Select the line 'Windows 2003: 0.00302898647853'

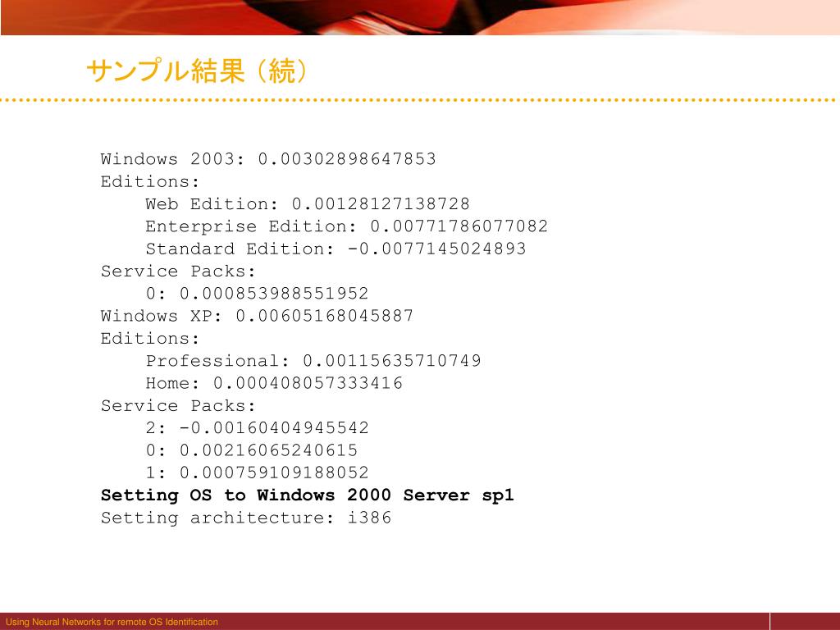coord(268,159)
